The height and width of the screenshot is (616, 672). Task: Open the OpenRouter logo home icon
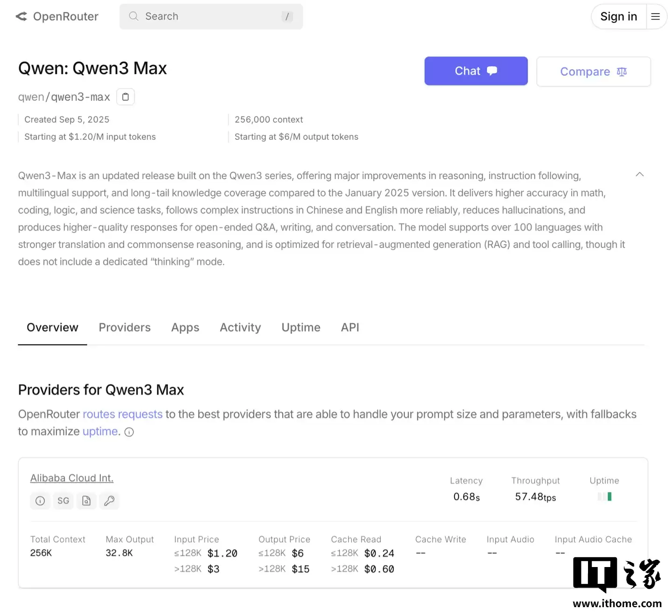click(21, 16)
